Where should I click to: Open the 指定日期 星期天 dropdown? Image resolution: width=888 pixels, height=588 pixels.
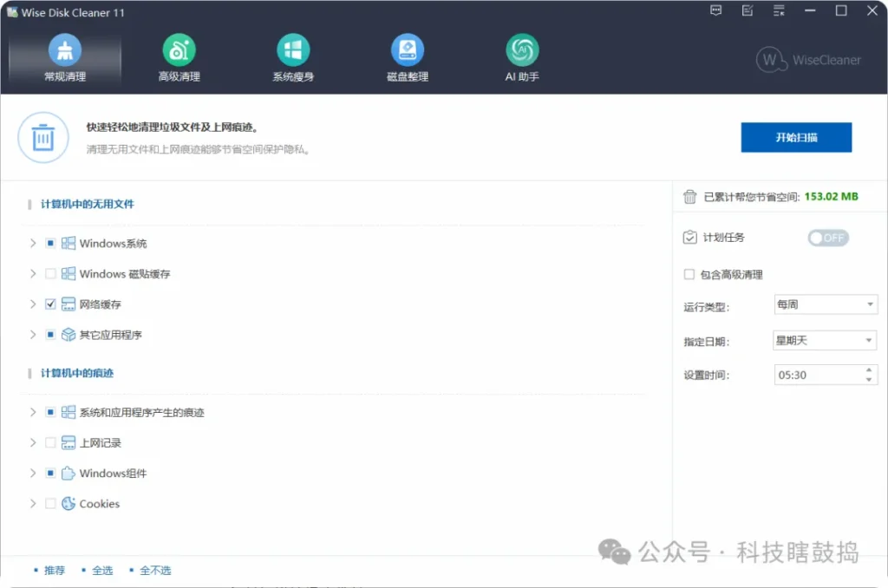pos(825,341)
